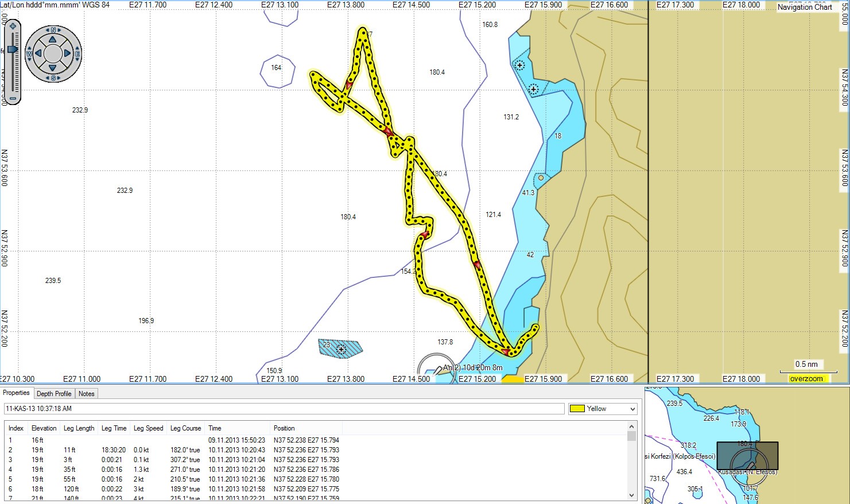Screen dimensions: 850x504
Task: Pan the map south with the down arrow
Action: [x=53, y=68]
